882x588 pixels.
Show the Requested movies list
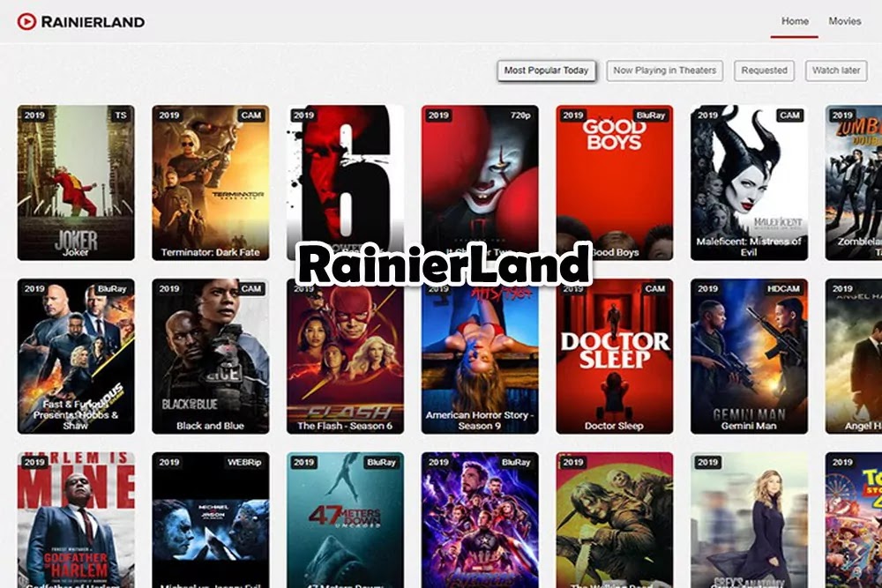click(x=764, y=71)
